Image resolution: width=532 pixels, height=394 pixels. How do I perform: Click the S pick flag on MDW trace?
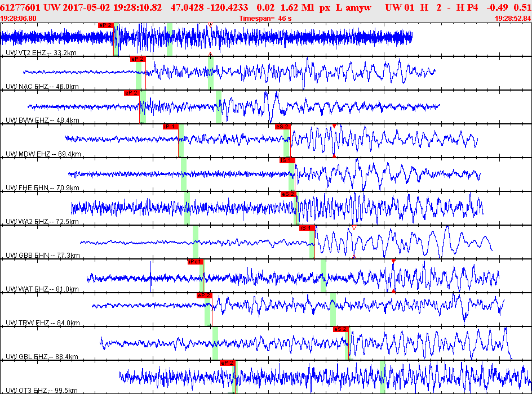(282, 127)
